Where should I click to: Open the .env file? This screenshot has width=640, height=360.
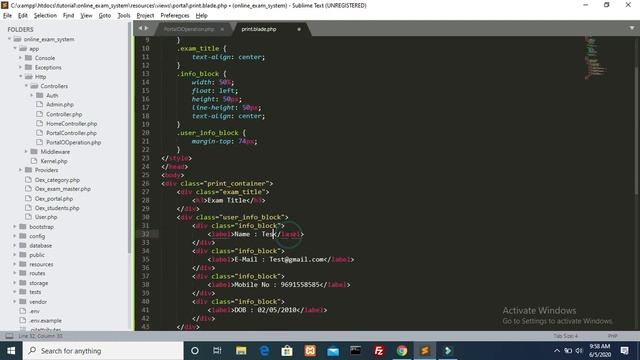(34, 311)
